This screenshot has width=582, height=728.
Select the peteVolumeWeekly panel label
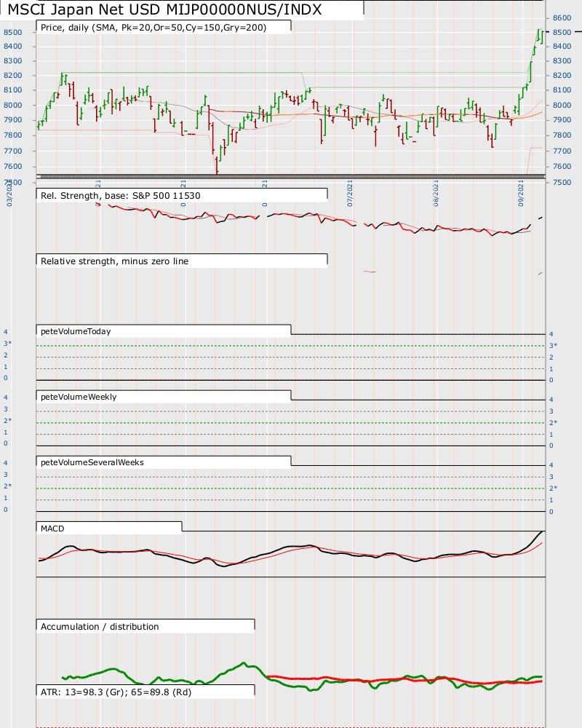tap(79, 397)
